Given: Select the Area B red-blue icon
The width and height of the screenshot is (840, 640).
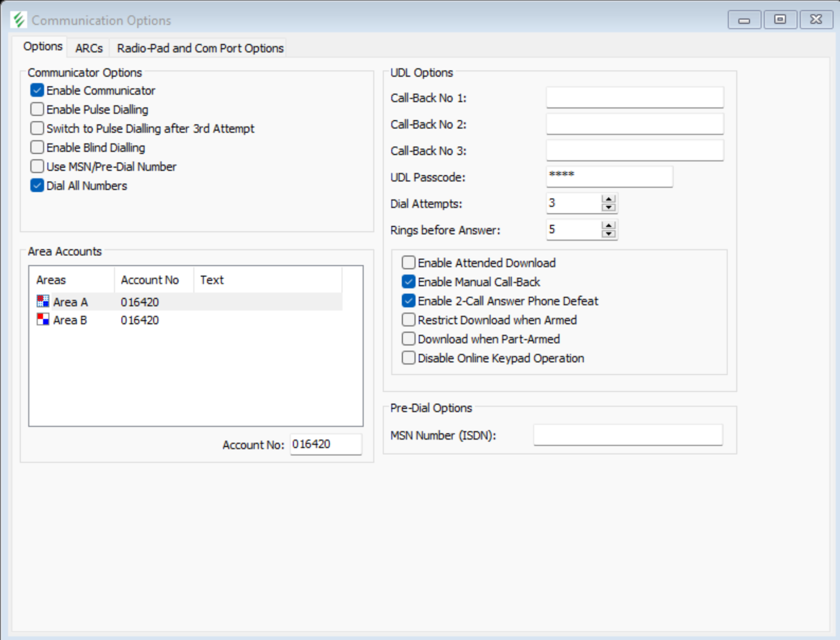Looking at the screenshot, I should [43, 319].
